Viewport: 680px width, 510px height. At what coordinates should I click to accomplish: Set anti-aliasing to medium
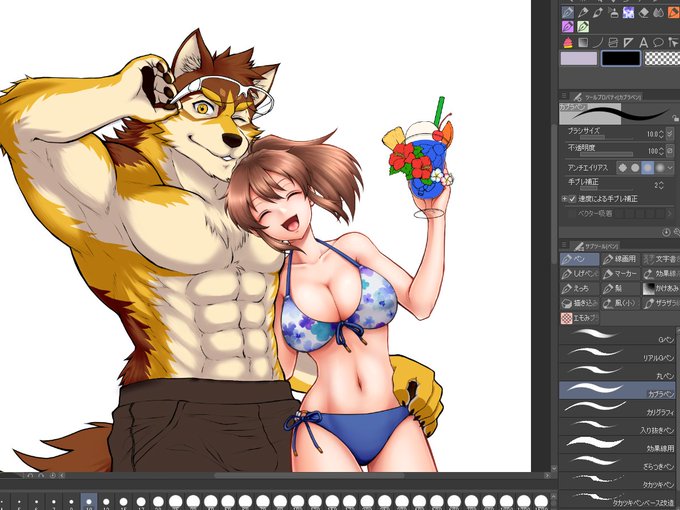point(647,167)
